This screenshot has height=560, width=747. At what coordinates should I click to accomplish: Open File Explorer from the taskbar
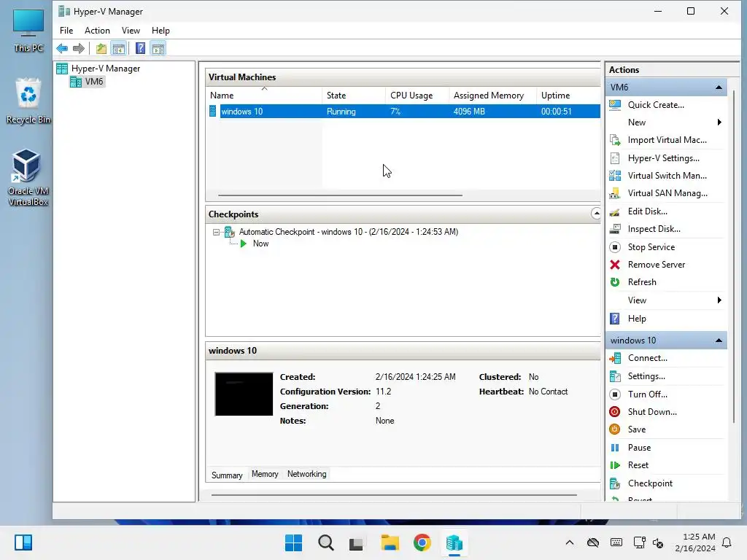(390, 542)
